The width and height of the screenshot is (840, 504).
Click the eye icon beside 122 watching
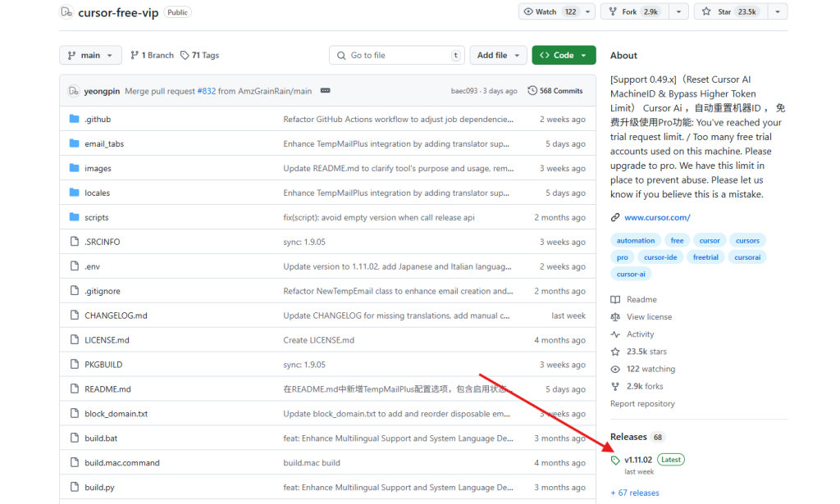(615, 369)
